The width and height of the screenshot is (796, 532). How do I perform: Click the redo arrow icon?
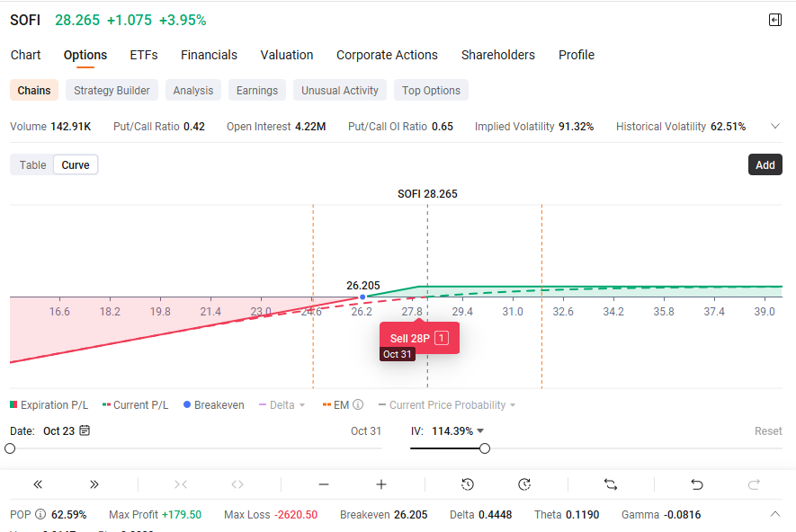[754, 484]
